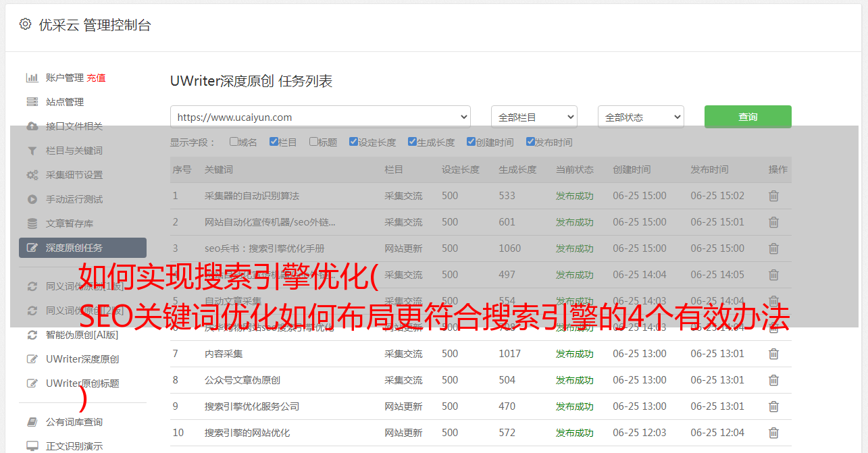Click the 内容采集 keyword in row 7
Screen dimensions: 868x453
(x=224, y=354)
